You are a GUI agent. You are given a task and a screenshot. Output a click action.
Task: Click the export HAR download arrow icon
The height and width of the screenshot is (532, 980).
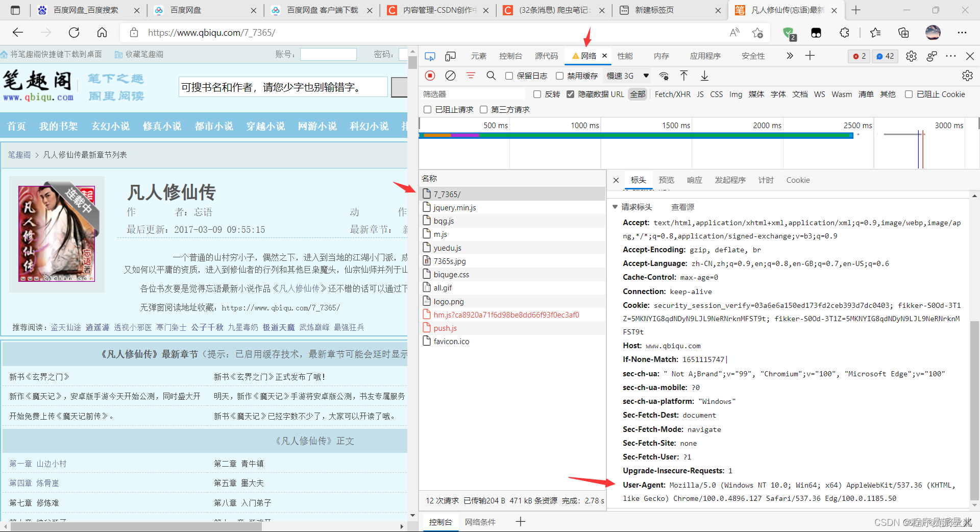(704, 76)
